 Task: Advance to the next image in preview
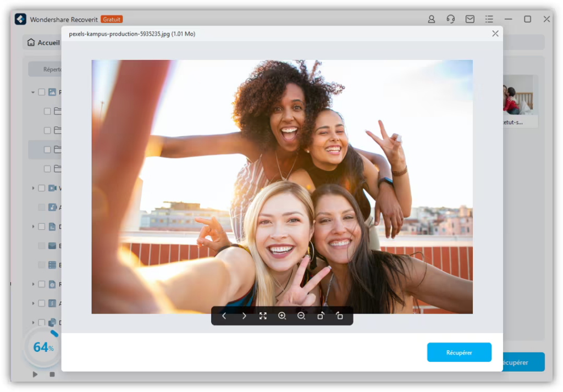[x=244, y=316]
